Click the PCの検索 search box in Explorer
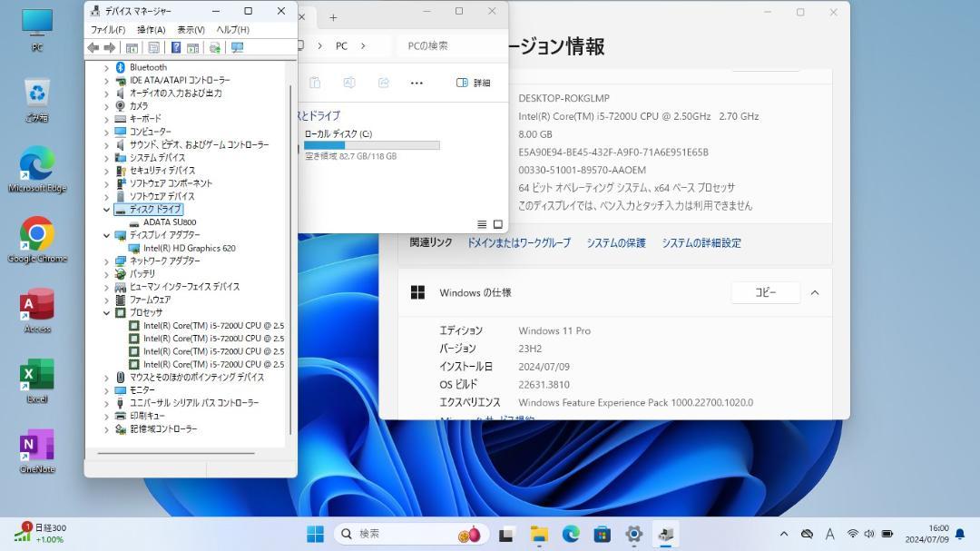 click(x=450, y=45)
